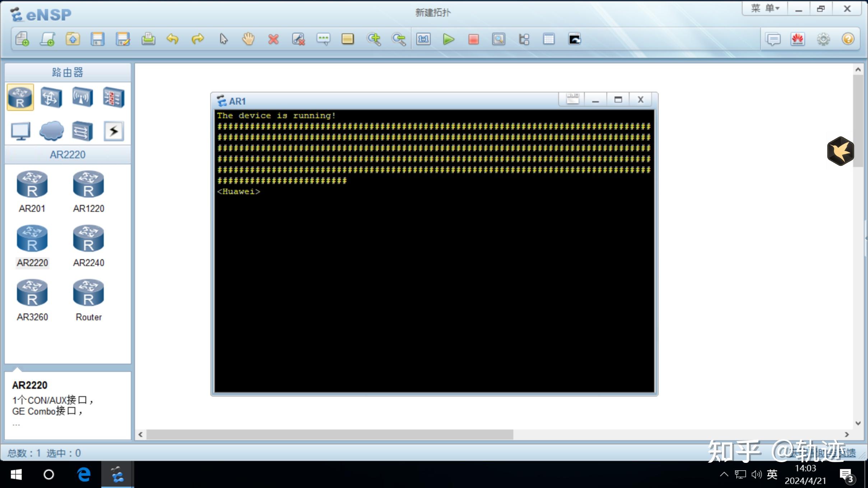The height and width of the screenshot is (488, 868).
Task: Select the firewall device category icon
Action: click(113, 97)
